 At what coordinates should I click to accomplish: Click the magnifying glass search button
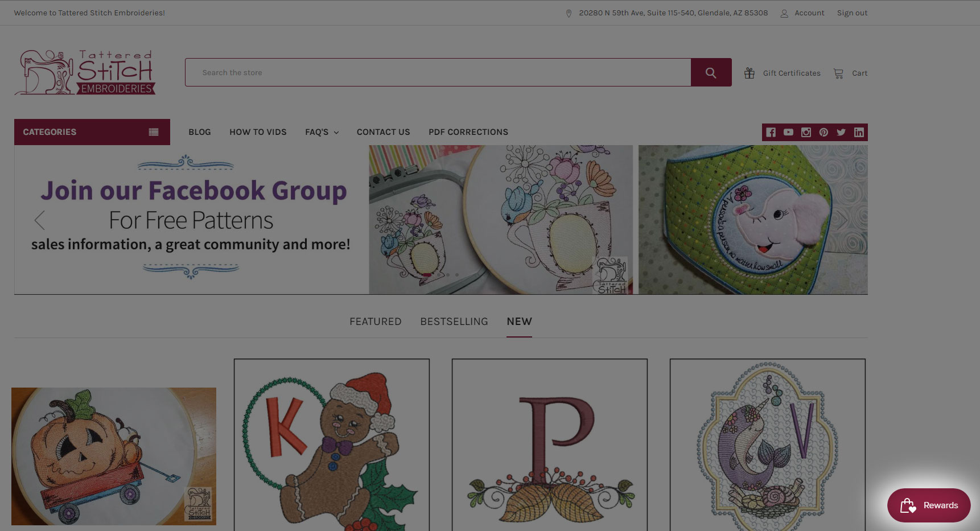point(711,72)
